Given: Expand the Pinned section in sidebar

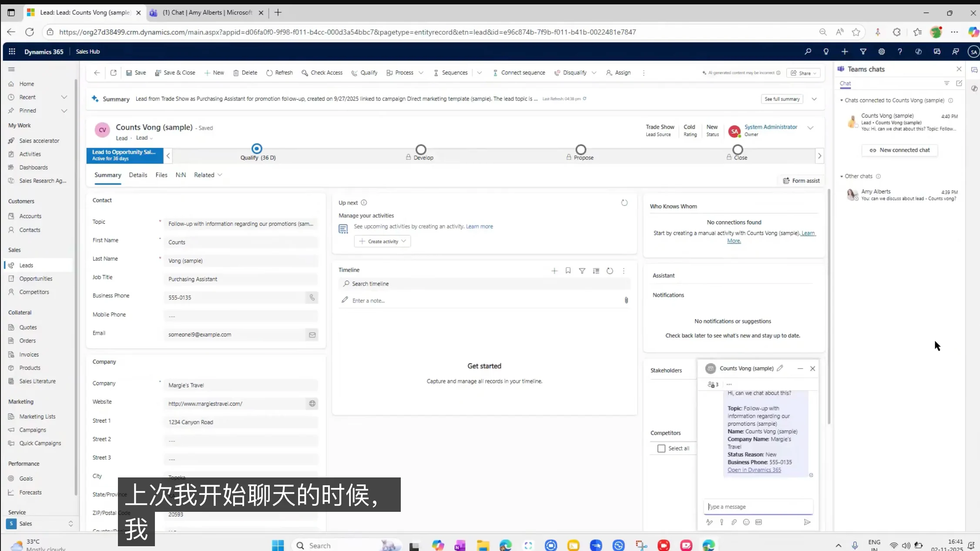Looking at the screenshot, I should tap(64, 111).
